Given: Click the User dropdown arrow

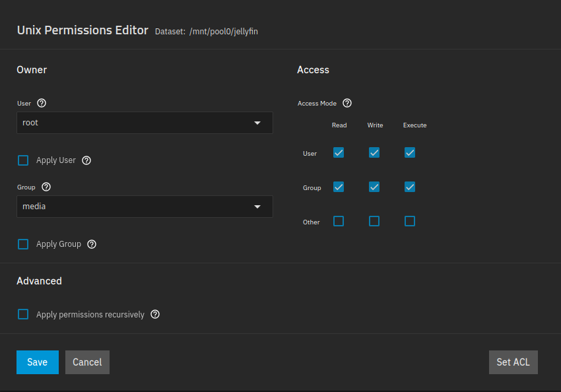Looking at the screenshot, I should tap(257, 123).
